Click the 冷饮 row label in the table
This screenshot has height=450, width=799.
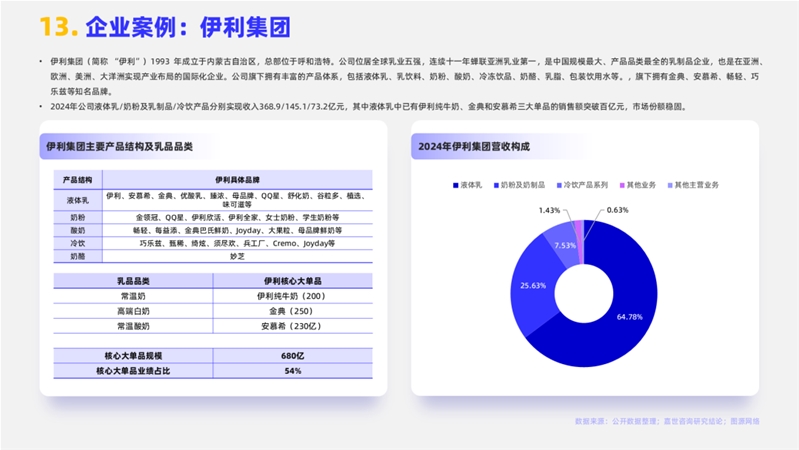coord(78,243)
